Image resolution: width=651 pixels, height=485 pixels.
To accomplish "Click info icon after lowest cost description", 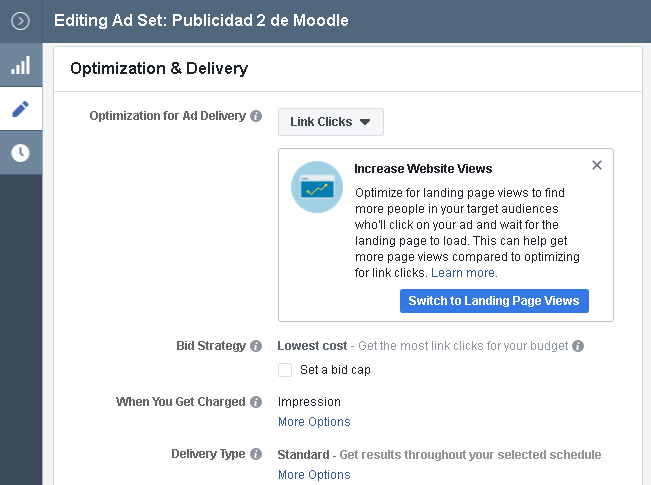I will click(578, 346).
